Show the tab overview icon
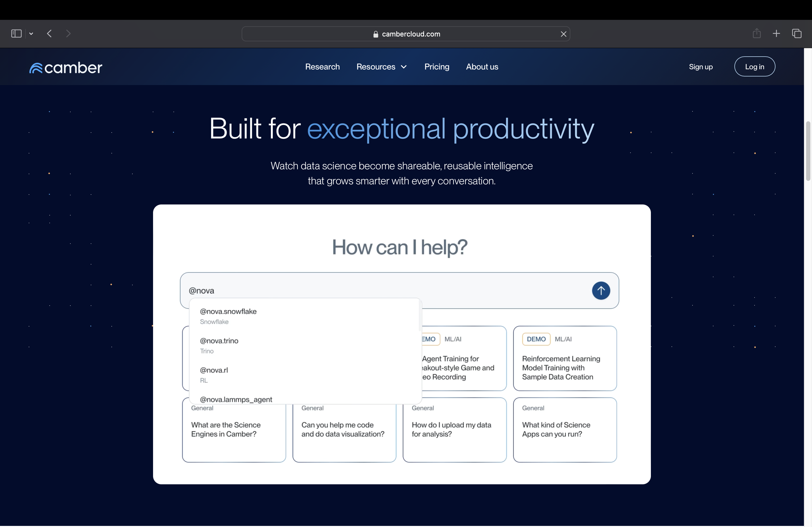This screenshot has width=812, height=527. tap(796, 33)
